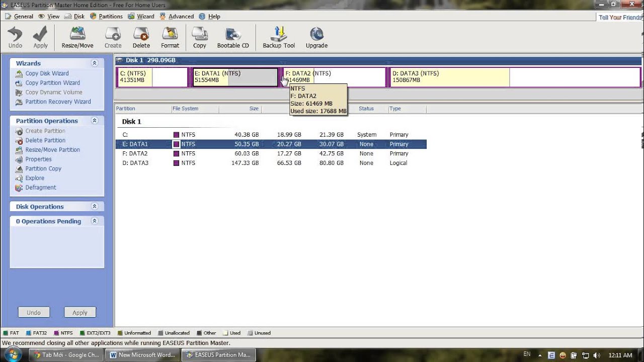Open the View menu
The width and height of the screenshot is (644, 362).
[x=49, y=16]
